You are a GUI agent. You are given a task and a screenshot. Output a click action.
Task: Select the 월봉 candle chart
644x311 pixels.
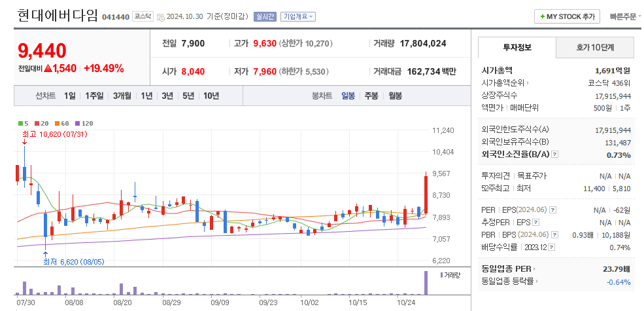395,96
